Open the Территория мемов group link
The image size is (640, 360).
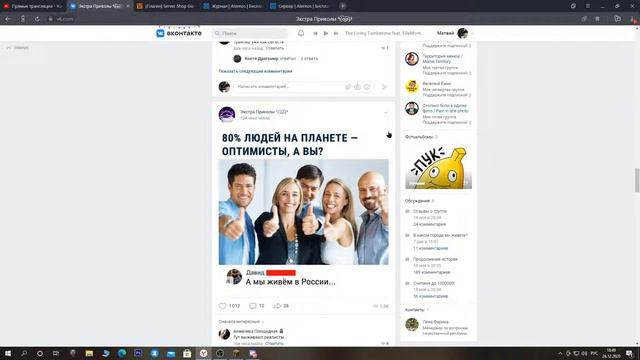click(x=442, y=59)
